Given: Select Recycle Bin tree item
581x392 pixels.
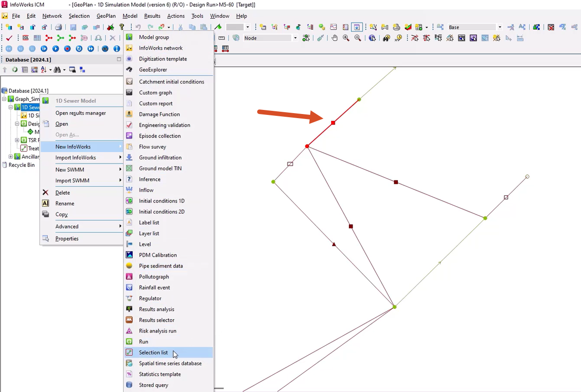Looking at the screenshot, I should 21,165.
